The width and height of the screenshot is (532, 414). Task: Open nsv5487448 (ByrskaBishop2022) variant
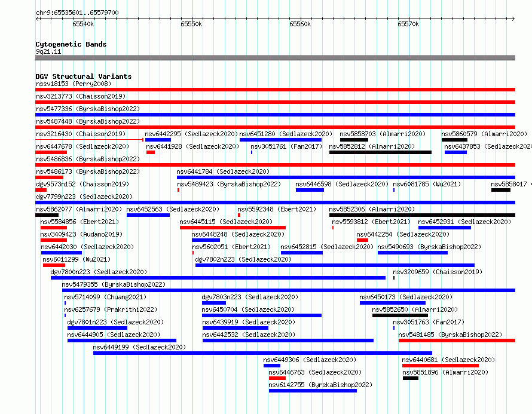click(88, 121)
